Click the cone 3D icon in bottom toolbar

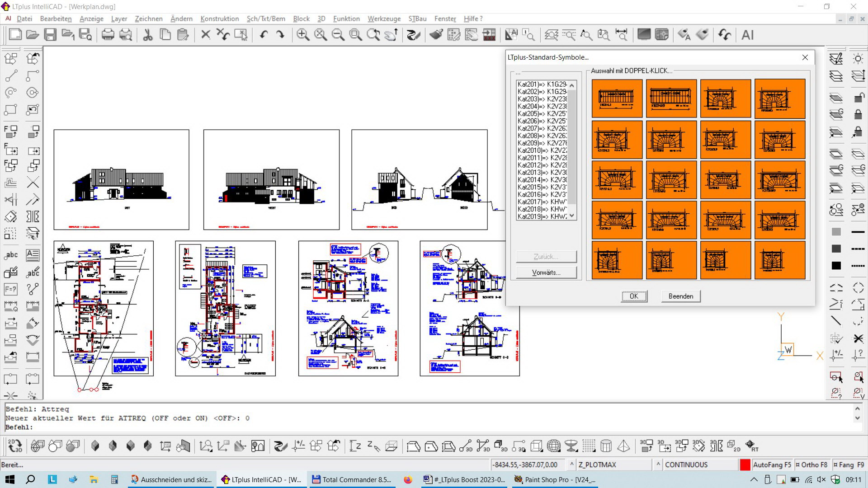[x=624, y=446]
